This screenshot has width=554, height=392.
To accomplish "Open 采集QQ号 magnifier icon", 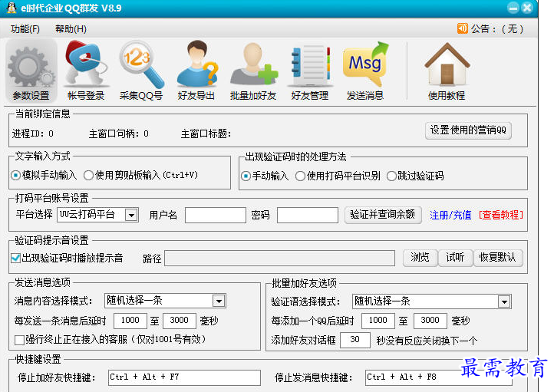I will click(140, 71).
